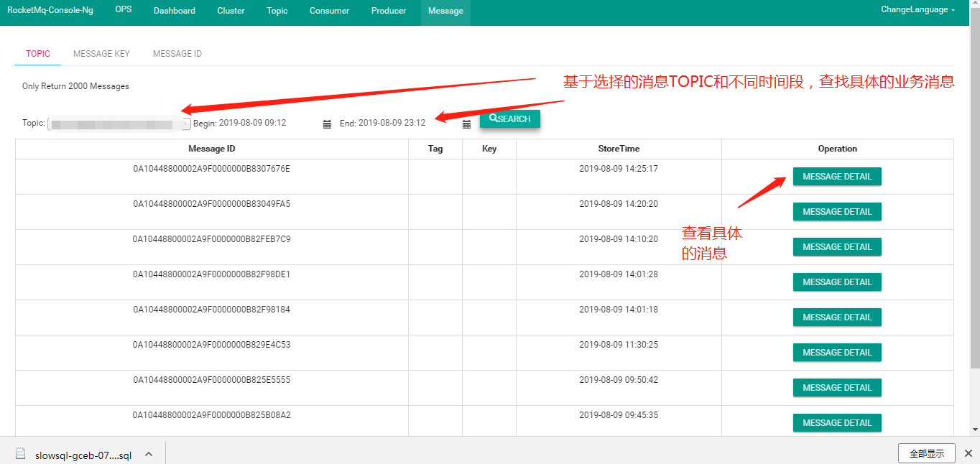Click the SEARCH button
The height and width of the screenshot is (464, 980).
point(510,119)
